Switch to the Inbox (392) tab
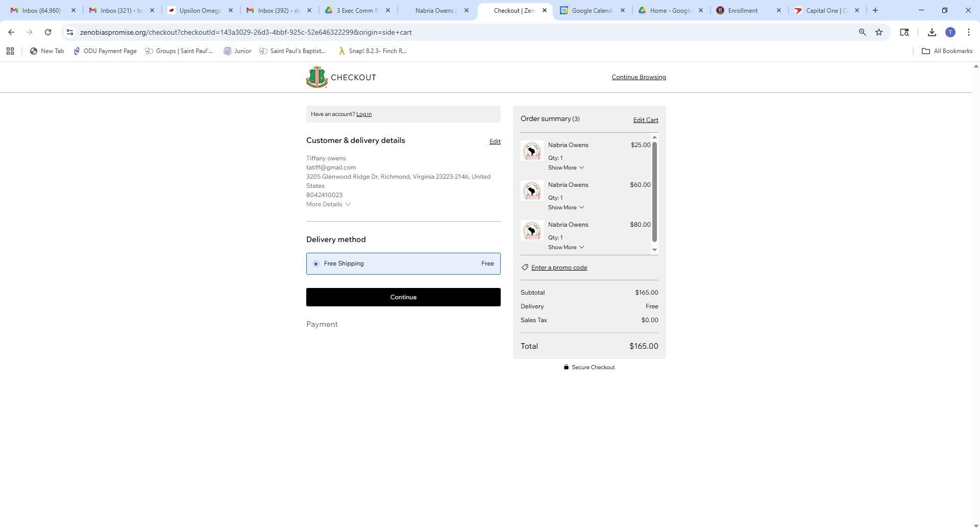 [x=279, y=10]
